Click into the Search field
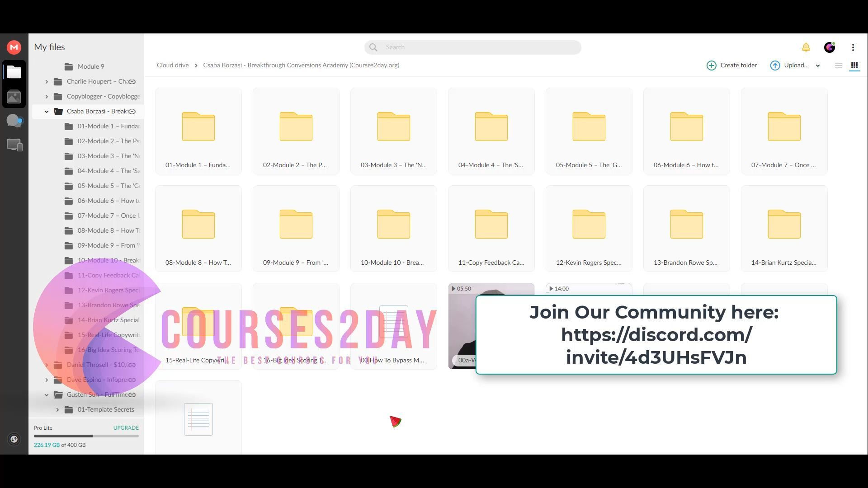Screen dimensions: 868x488 coord(473,47)
